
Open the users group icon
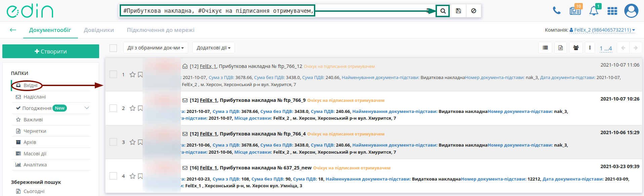(576, 48)
